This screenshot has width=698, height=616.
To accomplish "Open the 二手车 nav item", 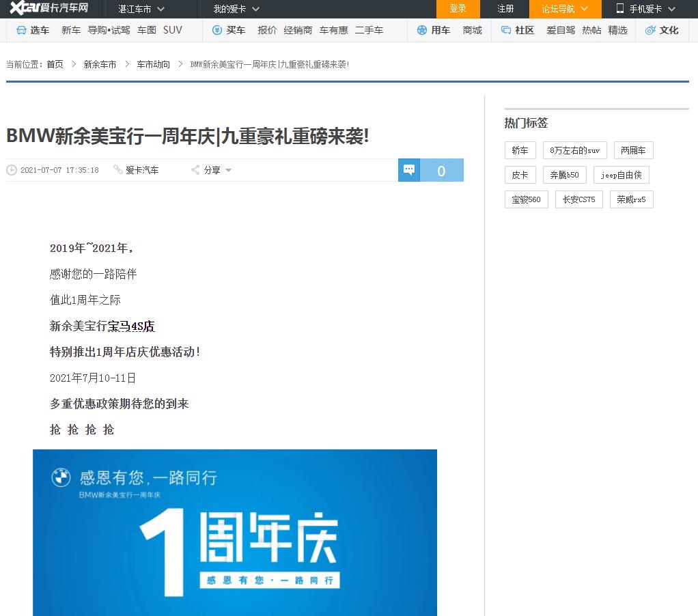I will pyautogui.click(x=369, y=30).
